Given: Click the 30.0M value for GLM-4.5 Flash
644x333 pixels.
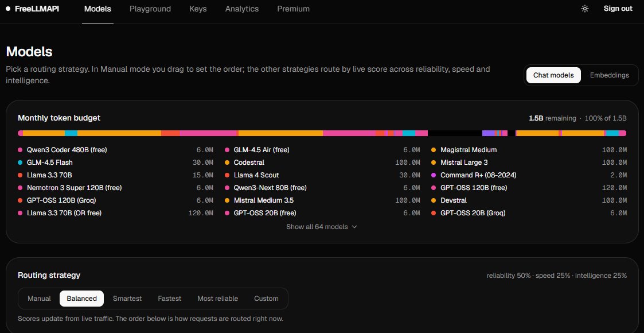Looking at the screenshot, I should click(203, 163).
